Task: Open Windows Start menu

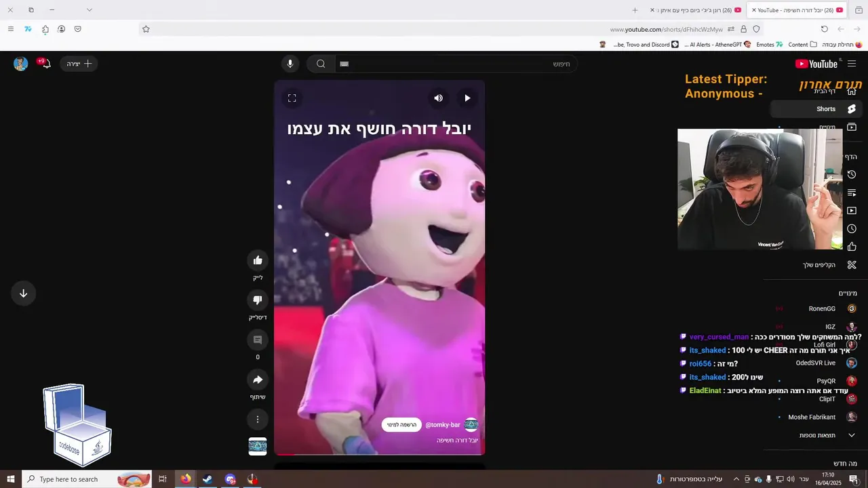Action: tap(11, 479)
